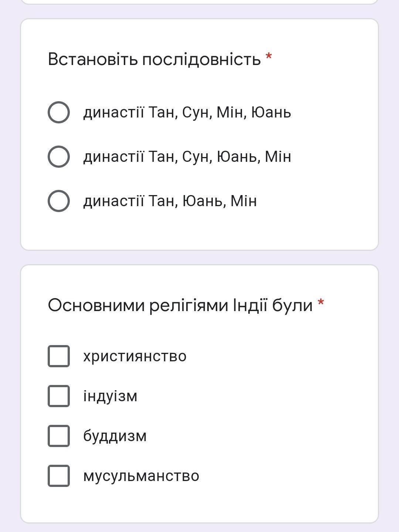
Task: Choose radio circle beside Тан, Сун, Юань, Мін
Action: point(59,156)
